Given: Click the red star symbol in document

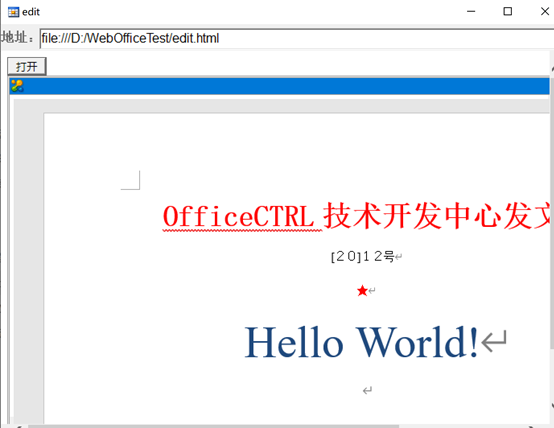Looking at the screenshot, I should [362, 291].
